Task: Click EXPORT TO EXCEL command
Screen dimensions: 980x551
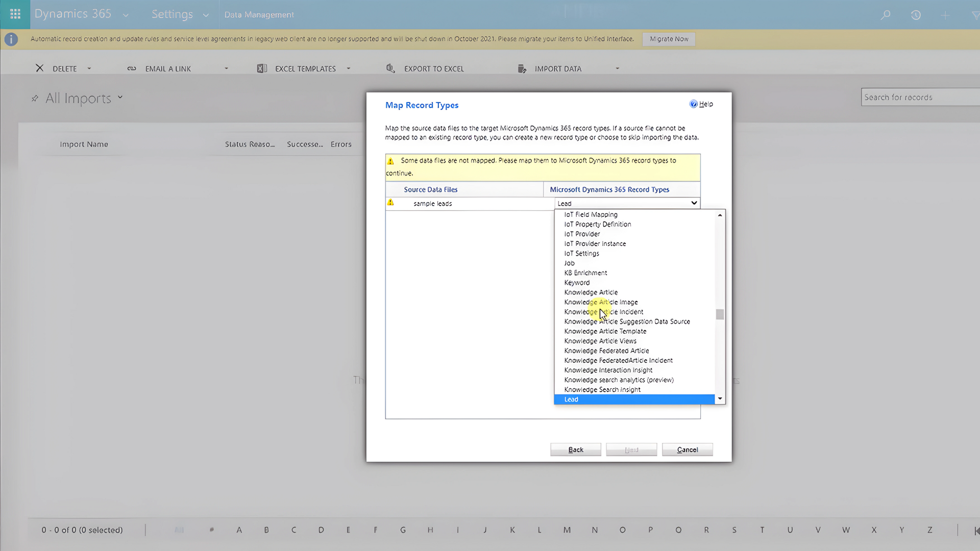Action: (x=434, y=69)
